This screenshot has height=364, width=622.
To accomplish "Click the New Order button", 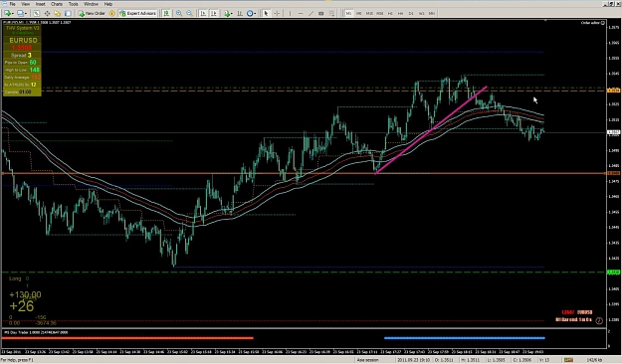I will tap(92, 14).
